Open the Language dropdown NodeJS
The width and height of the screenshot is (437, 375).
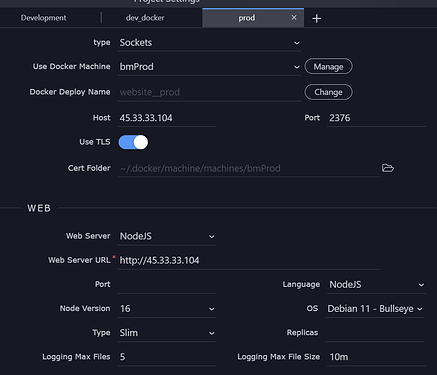pos(376,285)
